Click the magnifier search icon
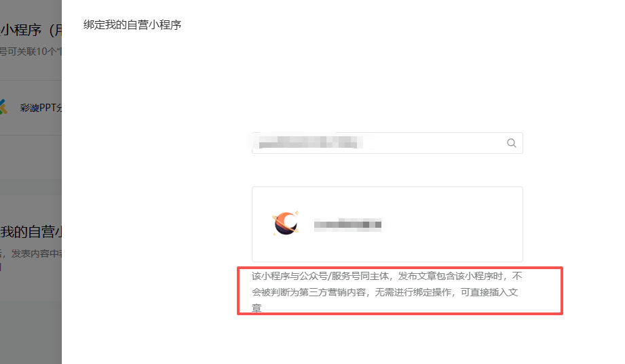Viewport: 625px width, 364px height. point(512,143)
